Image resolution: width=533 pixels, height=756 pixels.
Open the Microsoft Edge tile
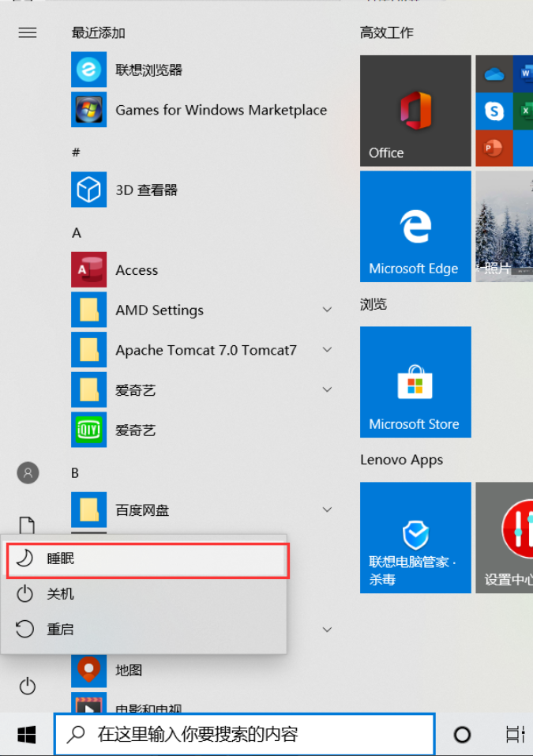pyautogui.click(x=415, y=226)
